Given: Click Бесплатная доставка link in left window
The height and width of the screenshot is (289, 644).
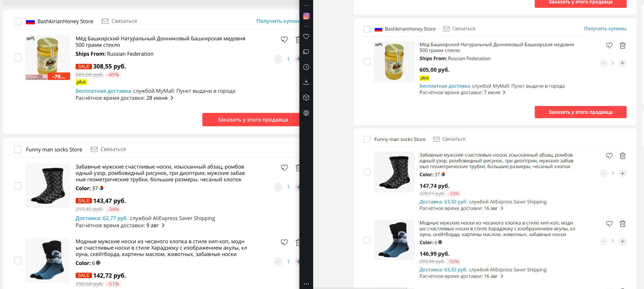Looking at the screenshot, I should [x=103, y=91].
